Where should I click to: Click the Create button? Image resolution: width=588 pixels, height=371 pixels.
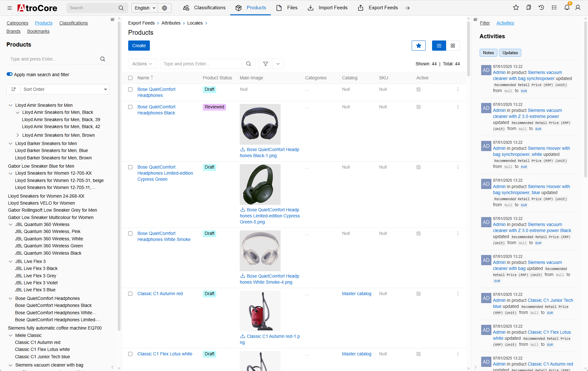[x=139, y=46]
